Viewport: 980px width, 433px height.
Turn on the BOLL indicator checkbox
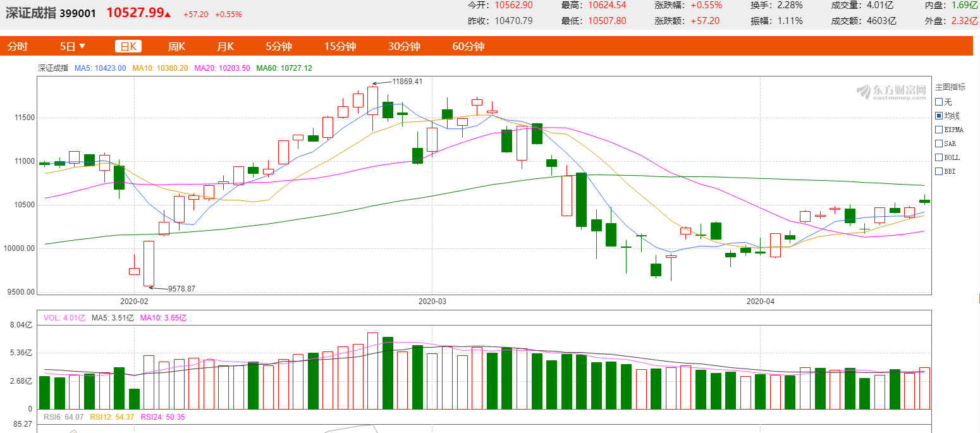pos(939,157)
